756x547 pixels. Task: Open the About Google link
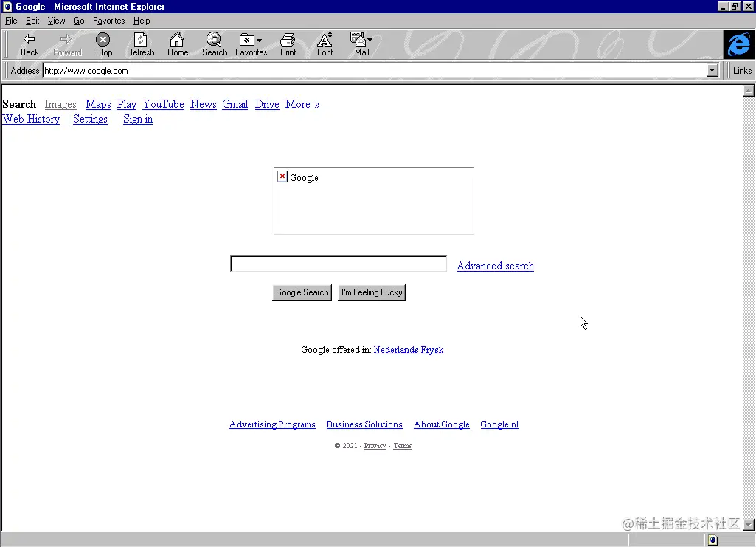pos(442,424)
